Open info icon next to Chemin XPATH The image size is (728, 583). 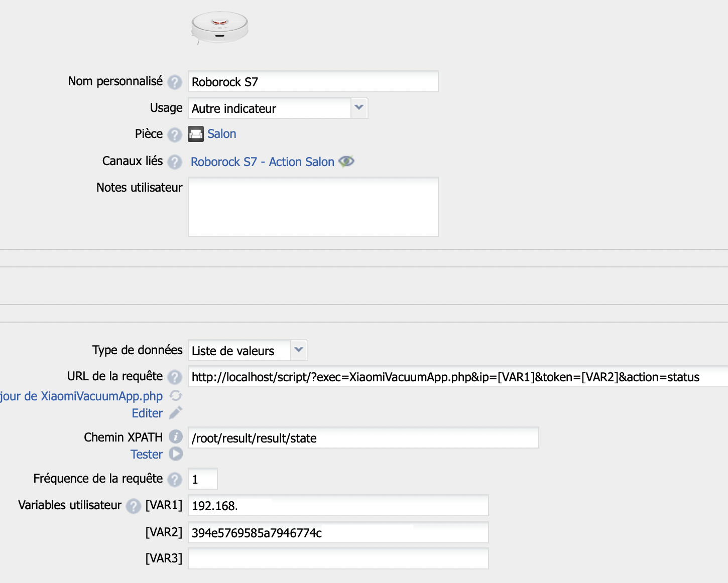tap(175, 436)
